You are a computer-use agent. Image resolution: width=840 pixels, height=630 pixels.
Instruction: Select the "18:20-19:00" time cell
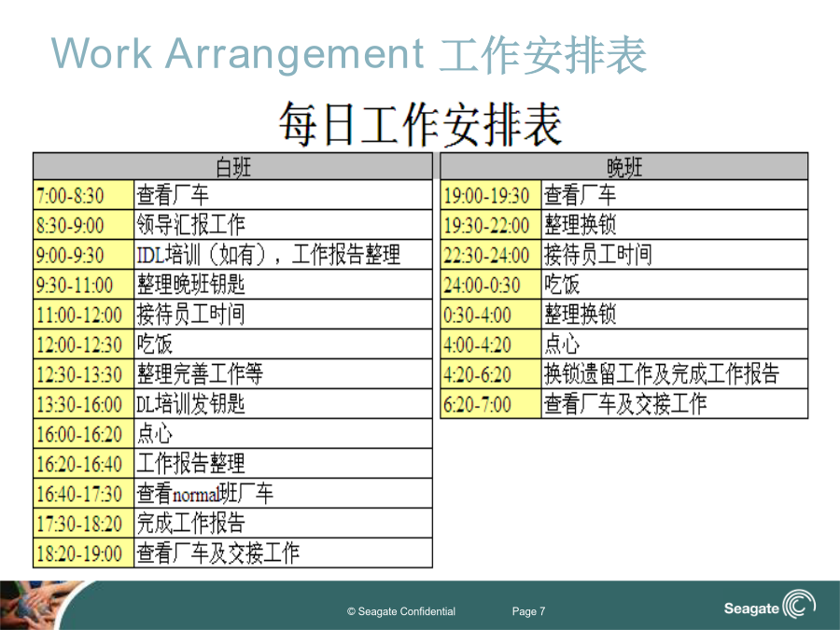pyautogui.click(x=84, y=553)
